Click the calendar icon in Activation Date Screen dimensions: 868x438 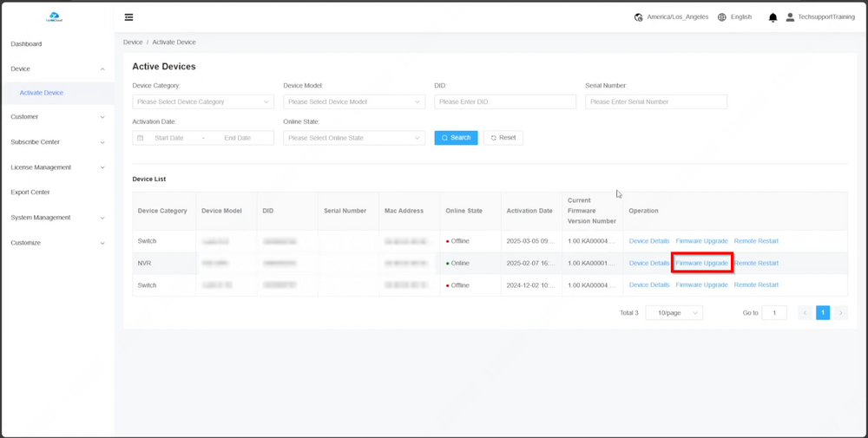coord(141,138)
